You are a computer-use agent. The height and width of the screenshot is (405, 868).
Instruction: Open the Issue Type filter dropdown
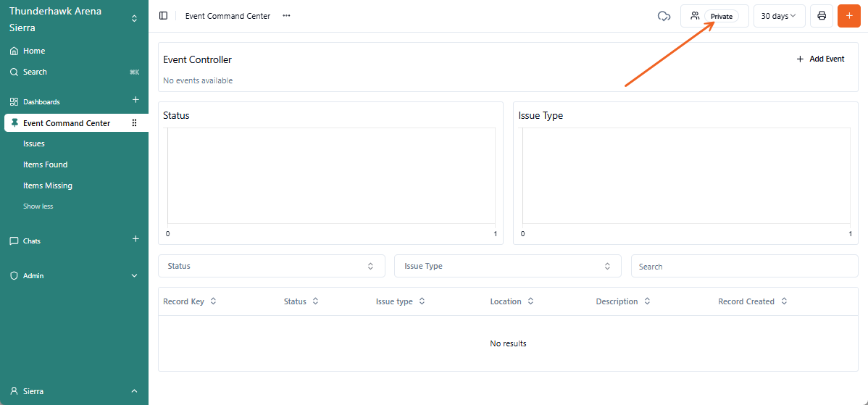[507, 266]
